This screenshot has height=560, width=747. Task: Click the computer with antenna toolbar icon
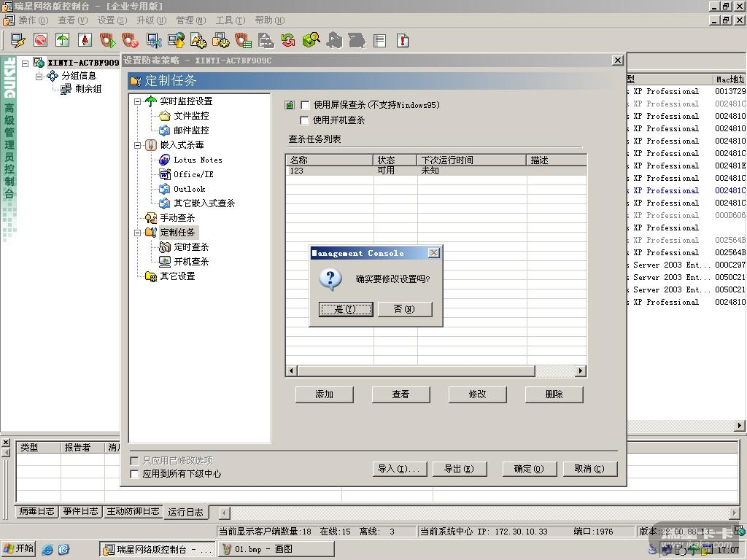point(153,41)
